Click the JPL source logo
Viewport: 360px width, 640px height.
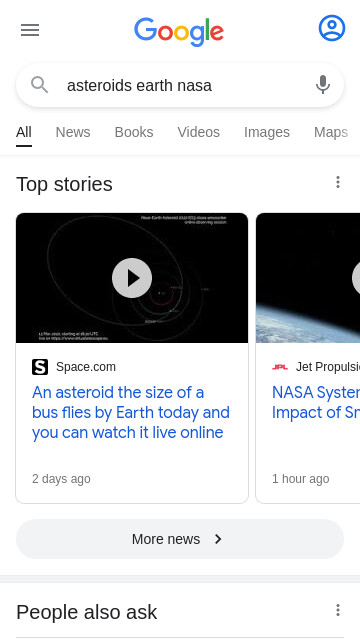click(x=280, y=367)
